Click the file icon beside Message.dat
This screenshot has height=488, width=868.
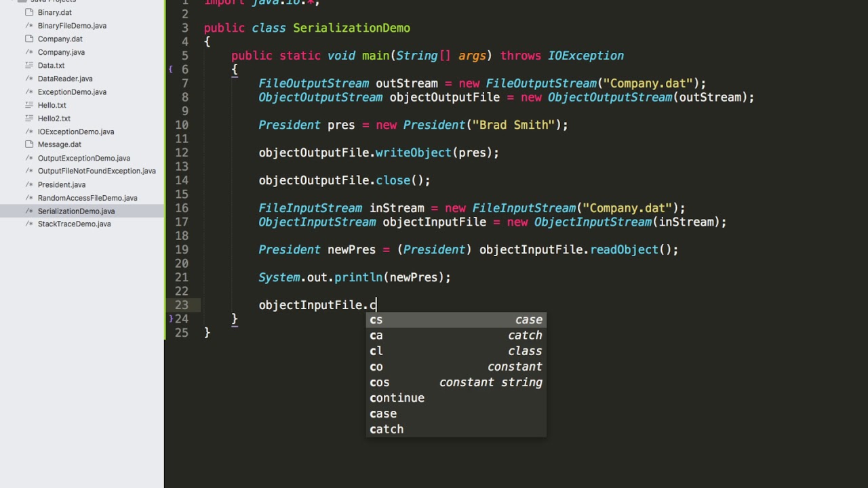[x=29, y=144]
